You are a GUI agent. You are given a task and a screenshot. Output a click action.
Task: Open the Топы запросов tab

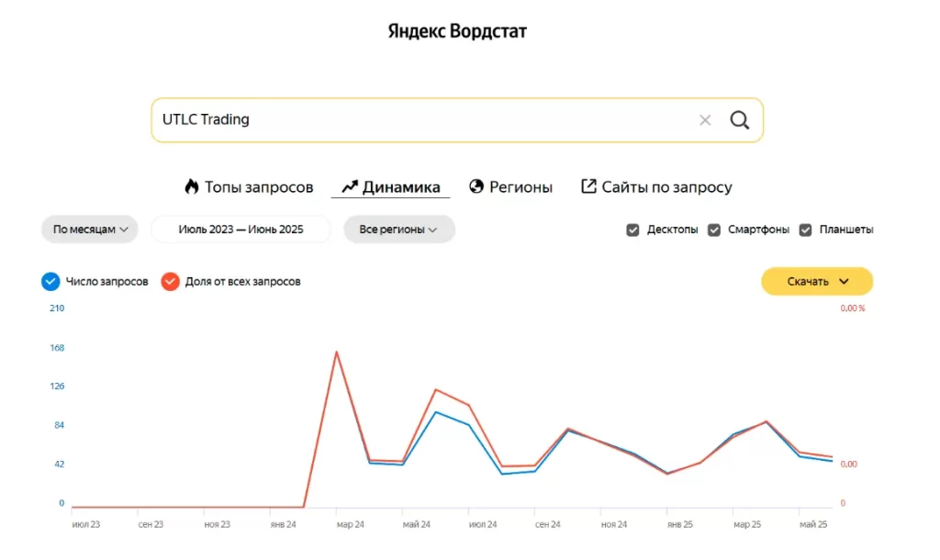click(x=249, y=187)
